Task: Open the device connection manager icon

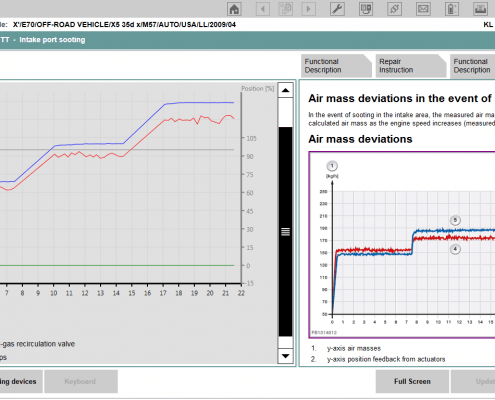Action: [x=366, y=9]
